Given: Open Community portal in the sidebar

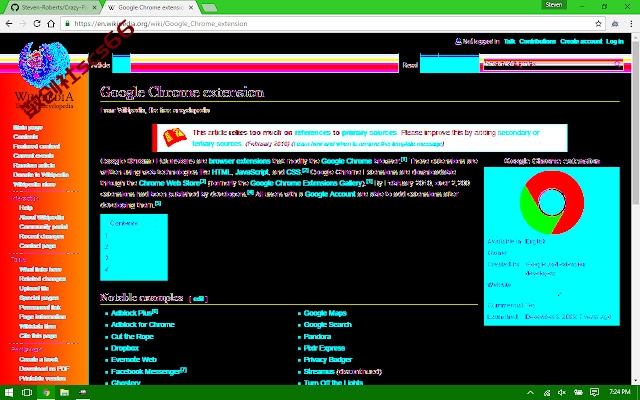Looking at the screenshot, I should tap(43, 227).
